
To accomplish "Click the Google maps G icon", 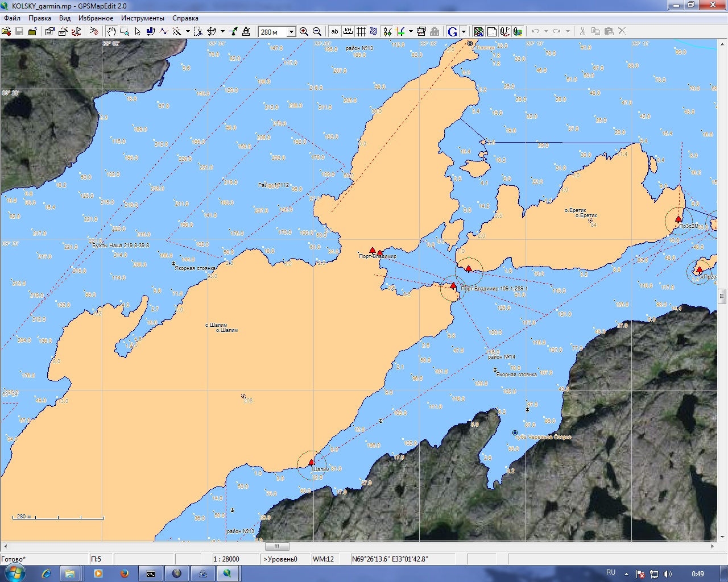I will pos(453,32).
